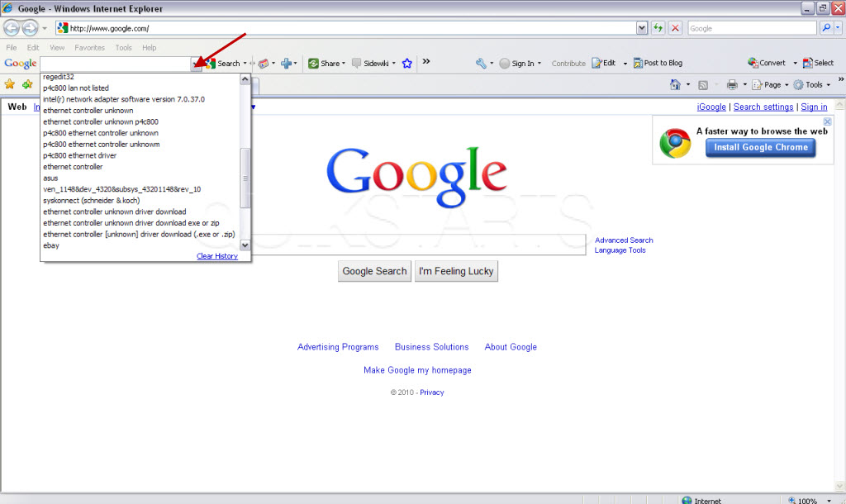Expand the IE search provider dropdown
Viewport: 846px width, 504px height.
(838, 28)
